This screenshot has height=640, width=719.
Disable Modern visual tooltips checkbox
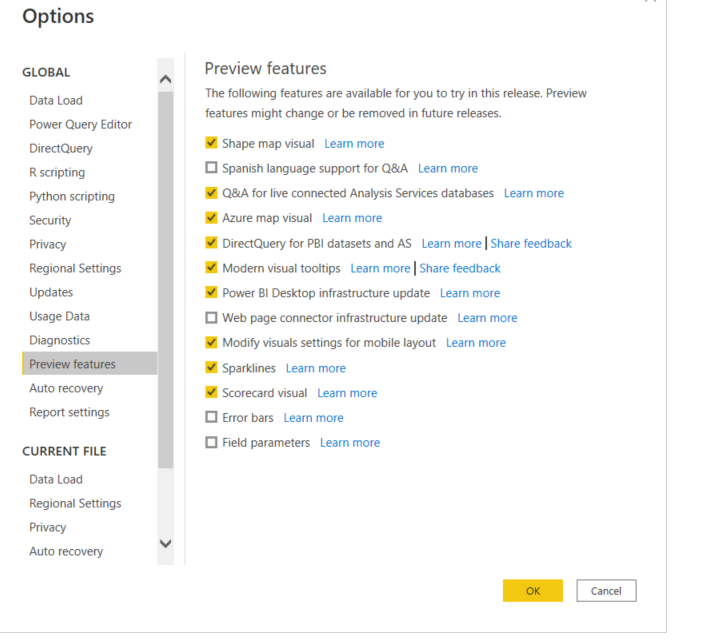211,267
